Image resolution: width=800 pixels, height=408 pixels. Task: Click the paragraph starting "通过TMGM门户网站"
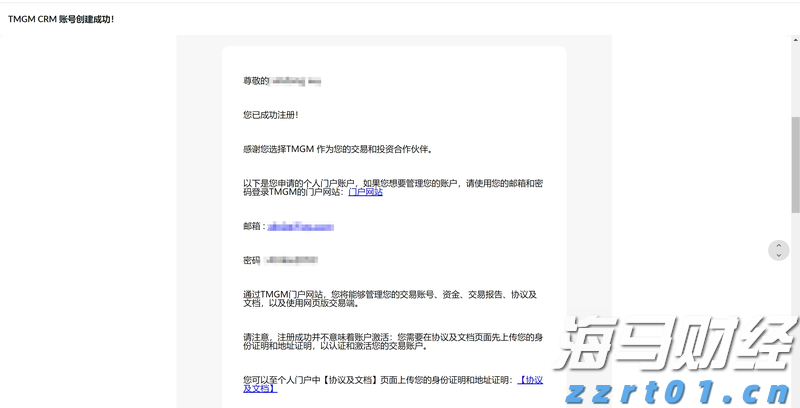390,299
